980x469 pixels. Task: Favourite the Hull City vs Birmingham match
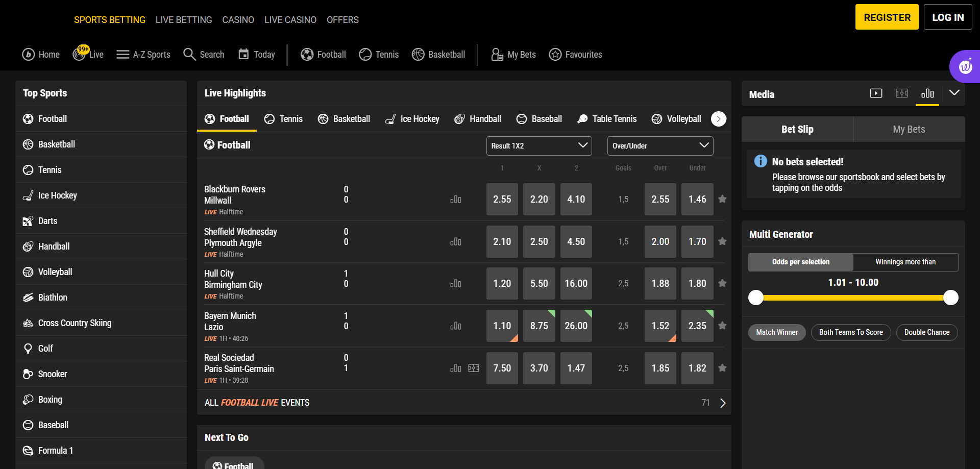[722, 283]
